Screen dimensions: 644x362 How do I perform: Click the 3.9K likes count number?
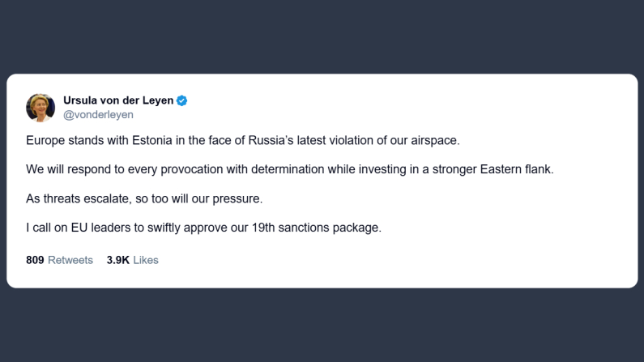(x=117, y=260)
